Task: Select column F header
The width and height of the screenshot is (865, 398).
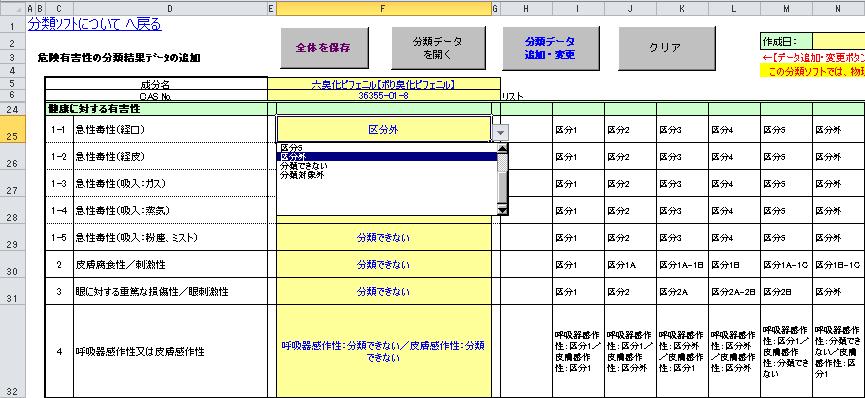Action: (383, 8)
